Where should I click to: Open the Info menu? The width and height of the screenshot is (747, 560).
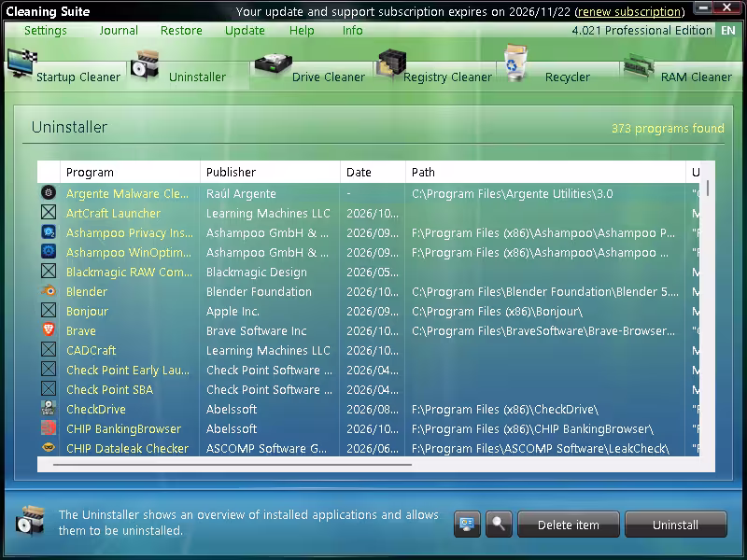[x=353, y=31]
